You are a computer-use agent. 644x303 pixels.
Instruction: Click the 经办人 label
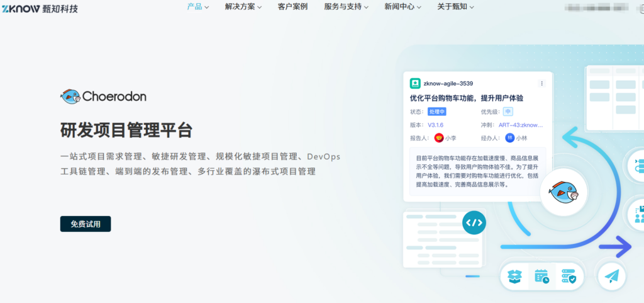(x=491, y=138)
